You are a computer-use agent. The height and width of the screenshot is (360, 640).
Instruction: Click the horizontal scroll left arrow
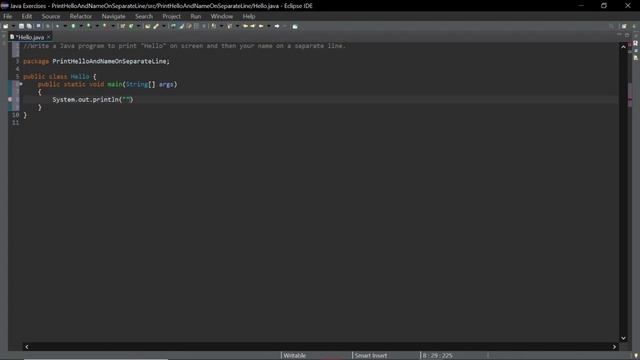pos(27,347)
